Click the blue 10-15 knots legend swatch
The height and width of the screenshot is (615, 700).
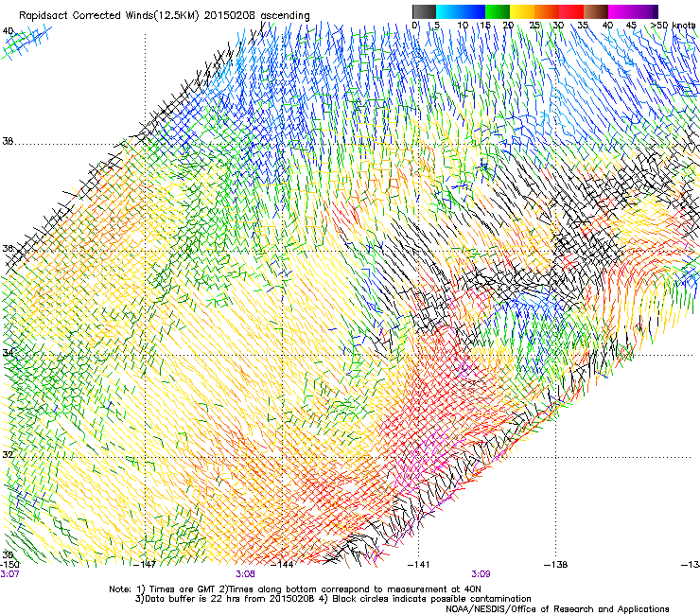click(x=473, y=11)
